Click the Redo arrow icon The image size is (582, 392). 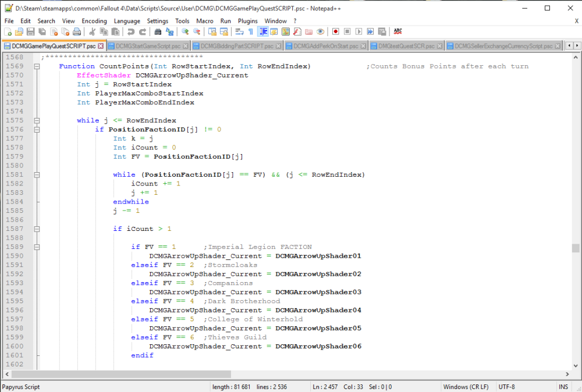[142, 32]
